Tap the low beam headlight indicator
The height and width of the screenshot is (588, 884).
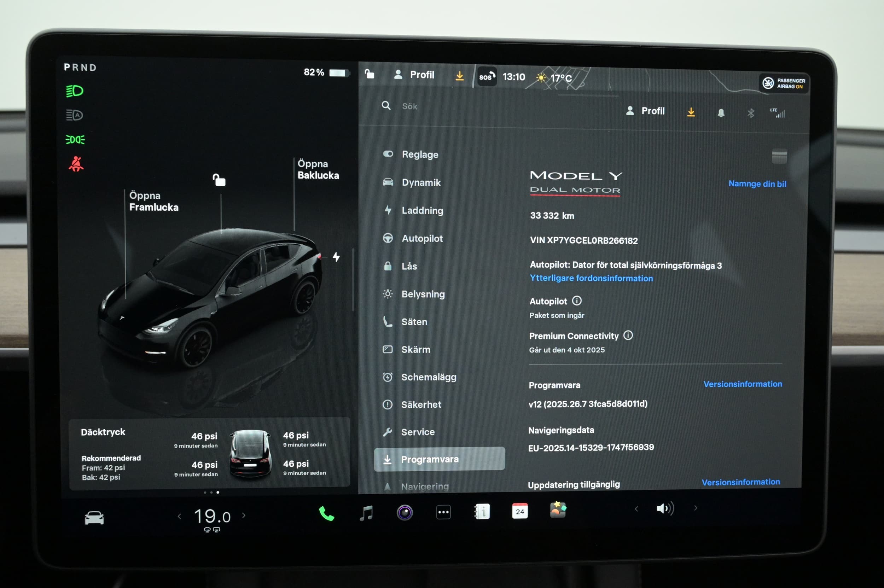tap(75, 91)
